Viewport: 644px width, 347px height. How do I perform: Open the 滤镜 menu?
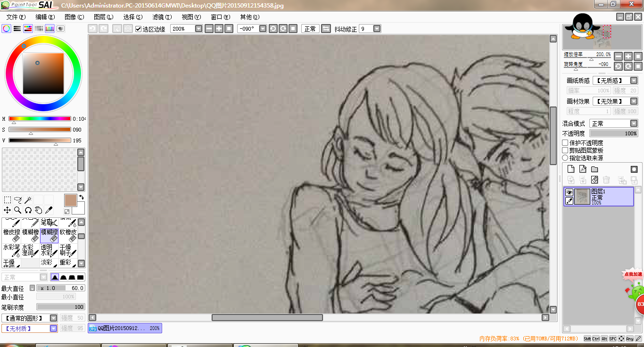pyautogui.click(x=162, y=17)
